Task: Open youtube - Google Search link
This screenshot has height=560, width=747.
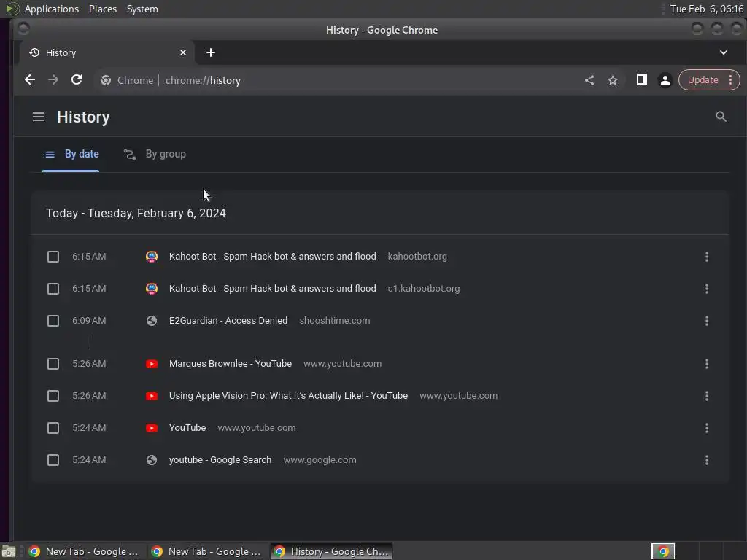Action: [220, 460]
